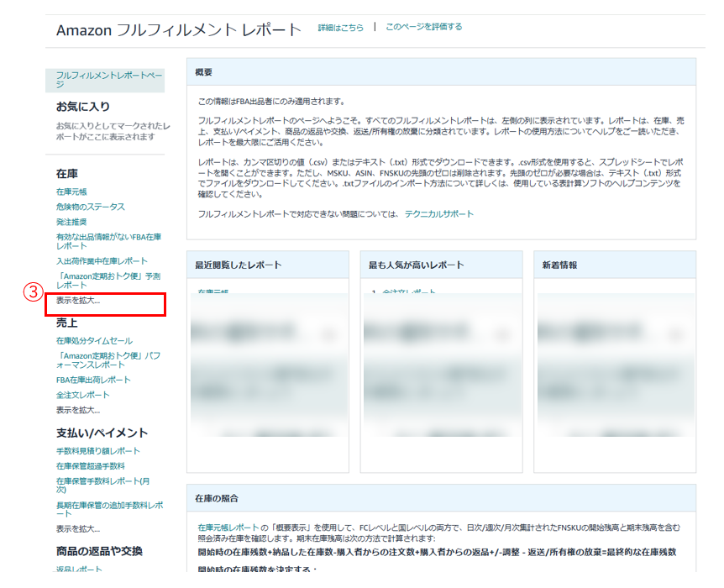
Task: Click the テクニカルサポート link
Action: coord(439,214)
